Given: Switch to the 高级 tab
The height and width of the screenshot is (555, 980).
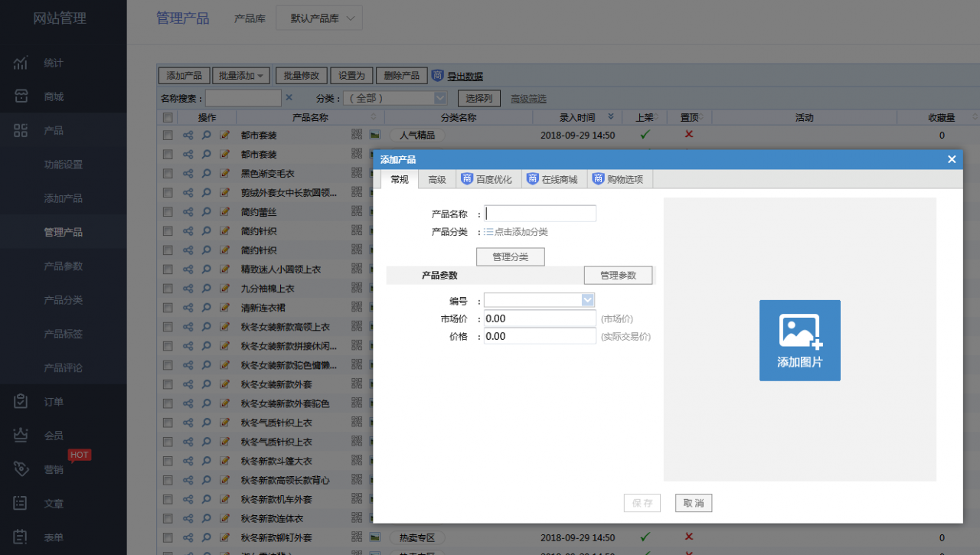Looking at the screenshot, I should point(437,179).
